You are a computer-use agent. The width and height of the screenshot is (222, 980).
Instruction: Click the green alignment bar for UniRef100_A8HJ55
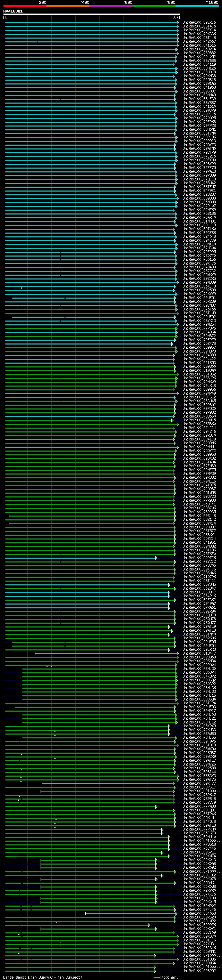point(100,738)
